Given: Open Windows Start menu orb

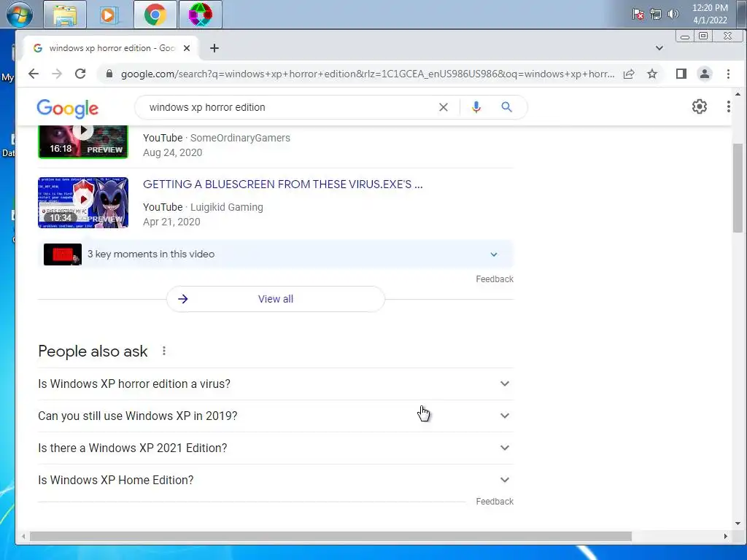Looking at the screenshot, I should point(20,14).
